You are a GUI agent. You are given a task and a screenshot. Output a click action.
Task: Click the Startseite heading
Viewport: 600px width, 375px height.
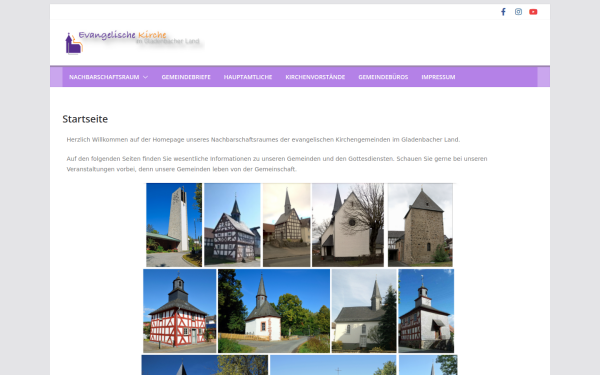click(85, 119)
